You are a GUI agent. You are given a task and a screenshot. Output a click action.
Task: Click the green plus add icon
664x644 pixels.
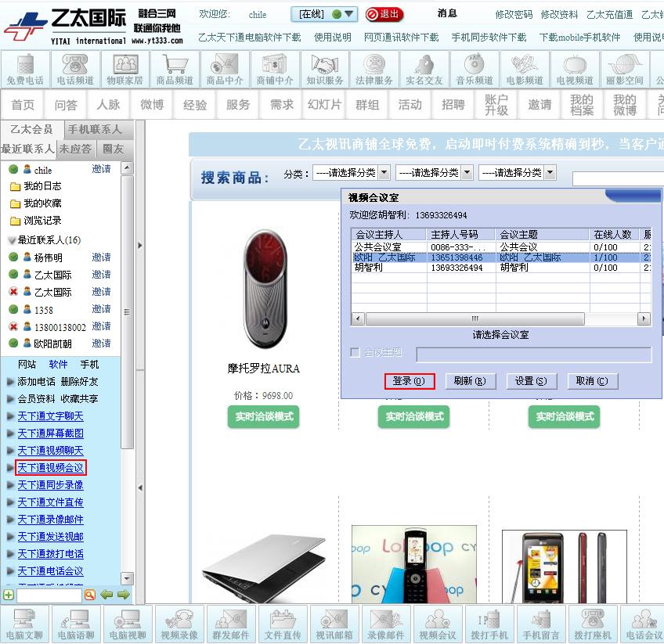pyautogui.click(x=9, y=595)
